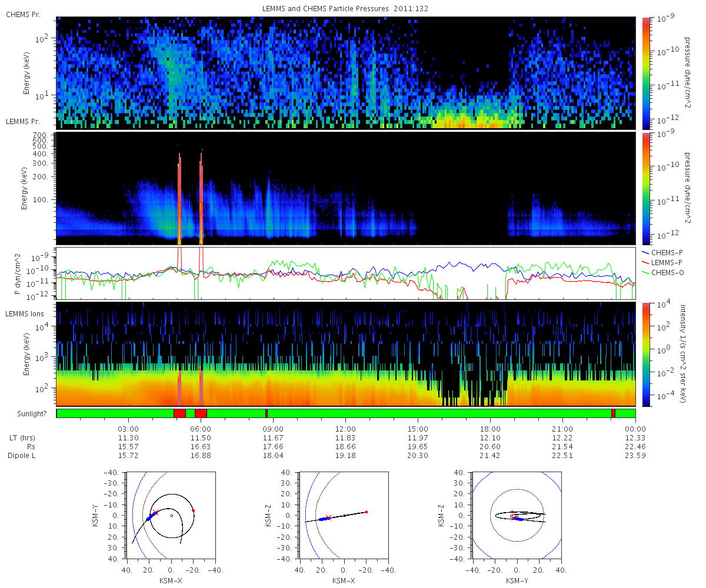Click the wide red sunlight segment before 06:00
The image size is (706, 588).
pos(179,413)
